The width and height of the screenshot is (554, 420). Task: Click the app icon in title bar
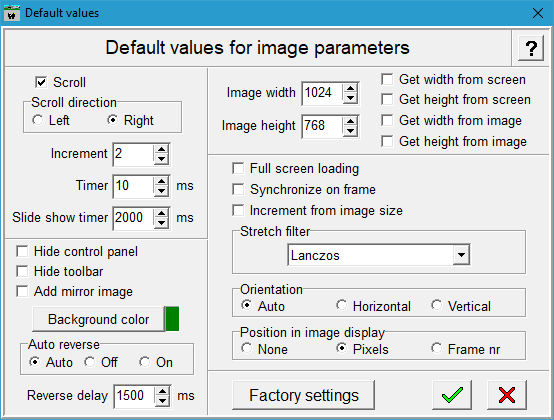12,13
